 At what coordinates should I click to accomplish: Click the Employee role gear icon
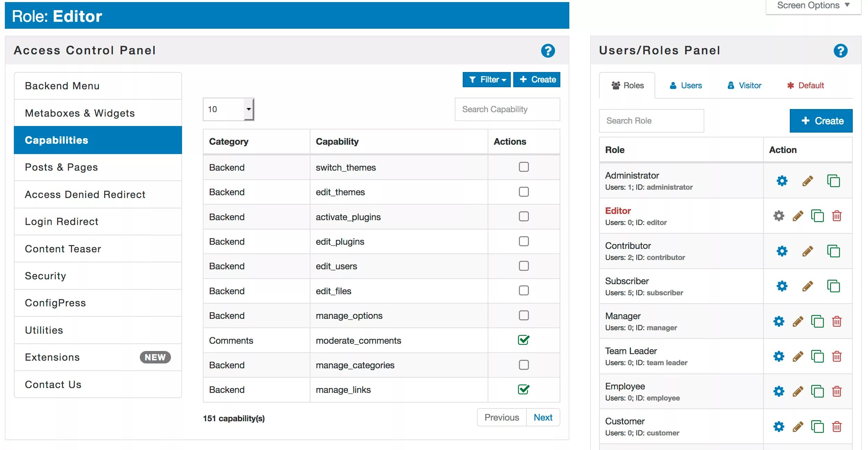pyautogui.click(x=779, y=391)
